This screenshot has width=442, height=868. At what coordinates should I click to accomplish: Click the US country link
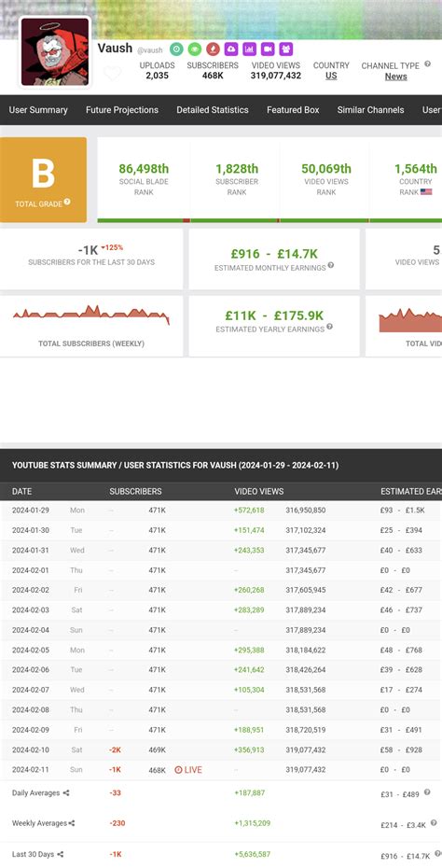point(331,76)
